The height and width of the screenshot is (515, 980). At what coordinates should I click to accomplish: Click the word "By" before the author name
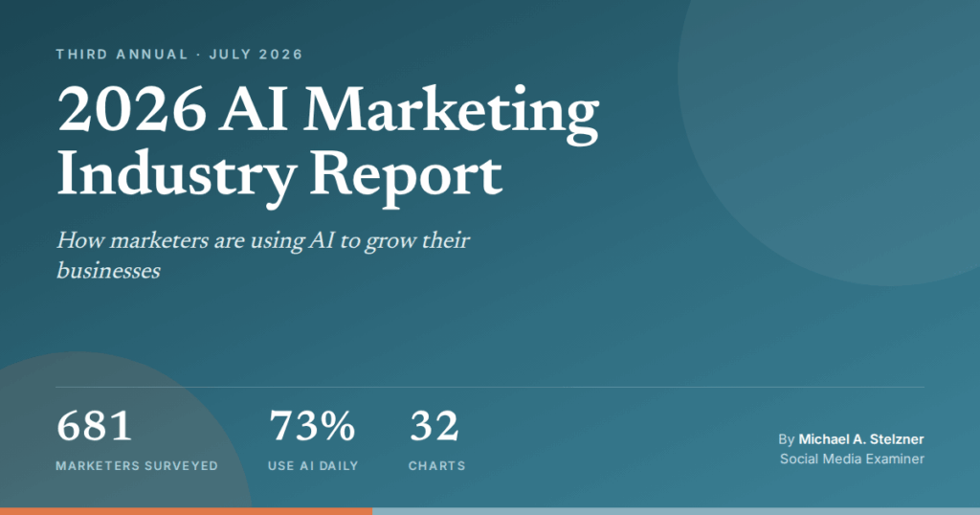pos(787,439)
